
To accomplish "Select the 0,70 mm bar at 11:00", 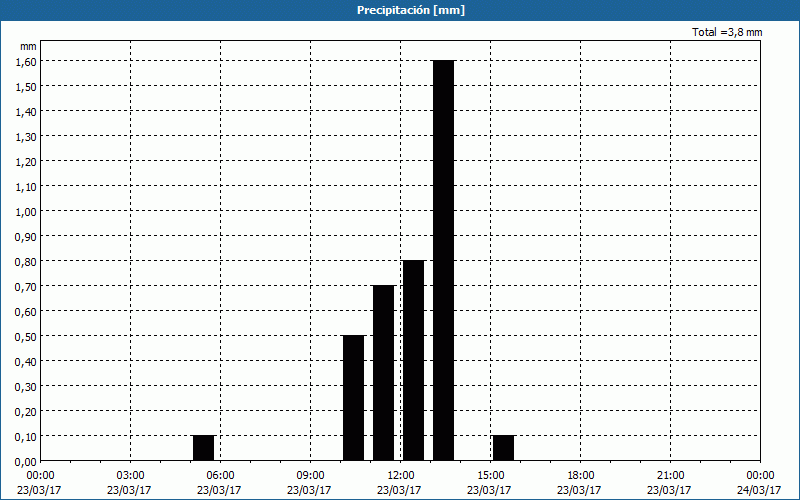I will pos(384,373).
